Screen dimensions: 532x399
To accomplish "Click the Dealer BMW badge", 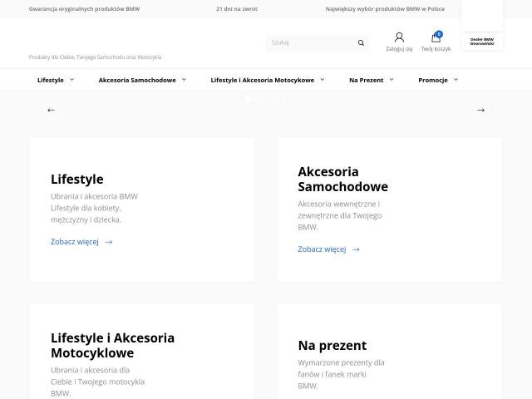I will (482, 42).
